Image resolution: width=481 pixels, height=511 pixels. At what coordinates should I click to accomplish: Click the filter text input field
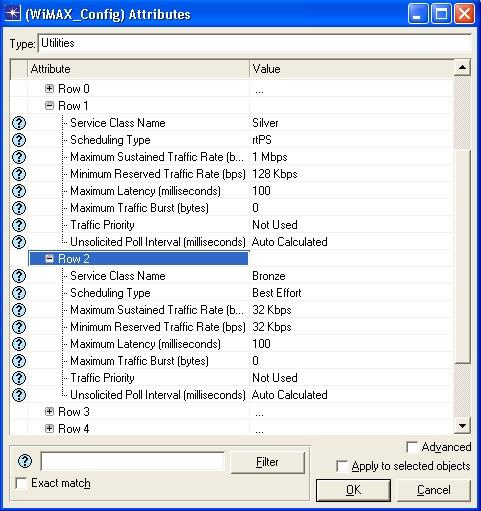pos(132,461)
